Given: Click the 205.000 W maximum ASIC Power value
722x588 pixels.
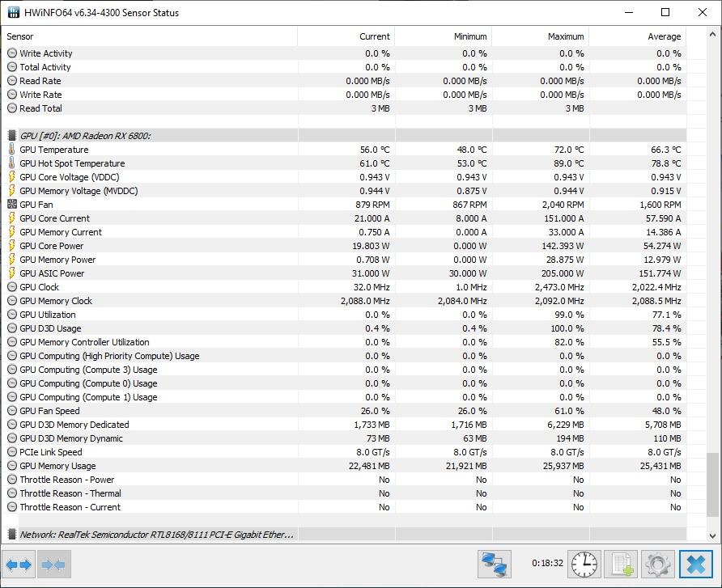Looking at the screenshot, I should 563,273.
